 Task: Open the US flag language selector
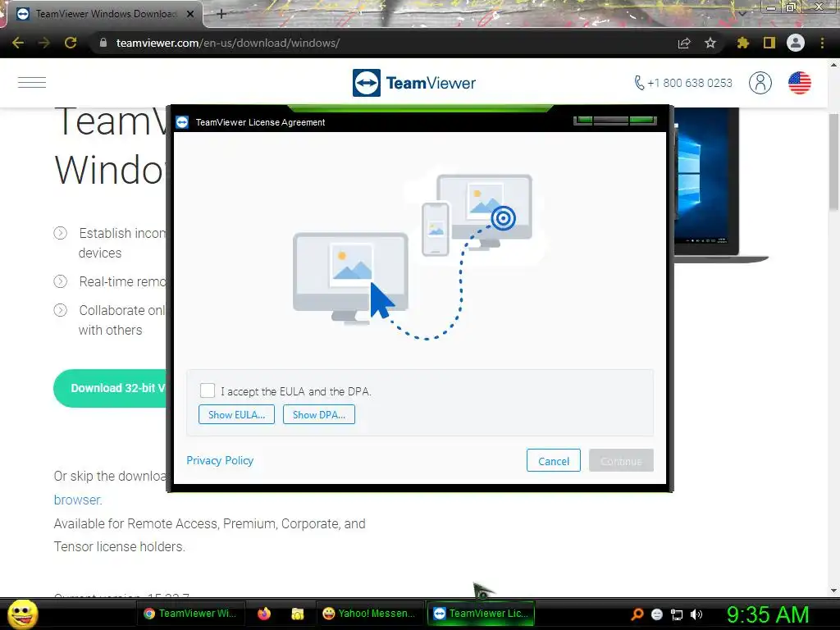[799, 83]
